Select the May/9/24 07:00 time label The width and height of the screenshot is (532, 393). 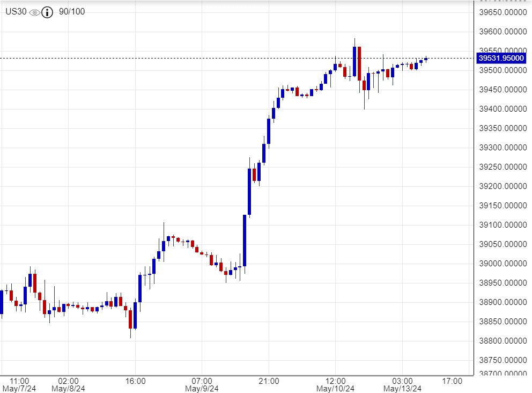(202, 384)
